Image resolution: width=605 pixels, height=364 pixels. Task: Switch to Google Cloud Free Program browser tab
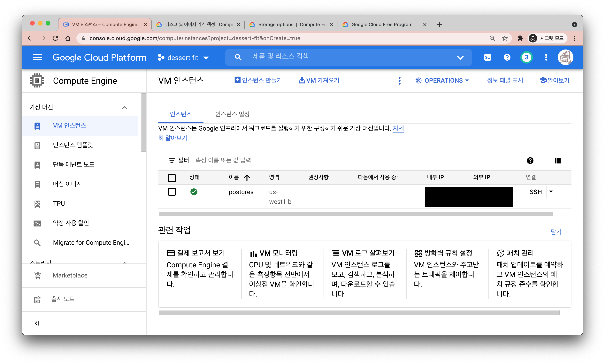(384, 25)
